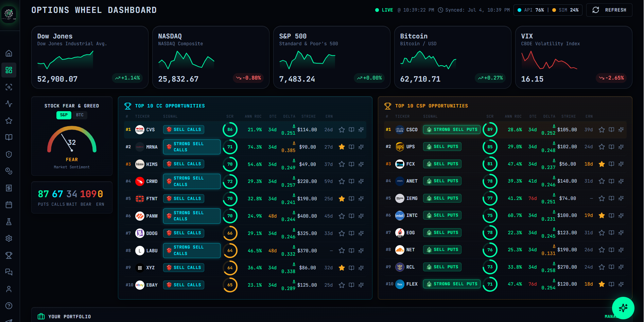The image size is (644, 322).
Task: Star CSCO to add to the watchlist
Action: (x=602, y=130)
